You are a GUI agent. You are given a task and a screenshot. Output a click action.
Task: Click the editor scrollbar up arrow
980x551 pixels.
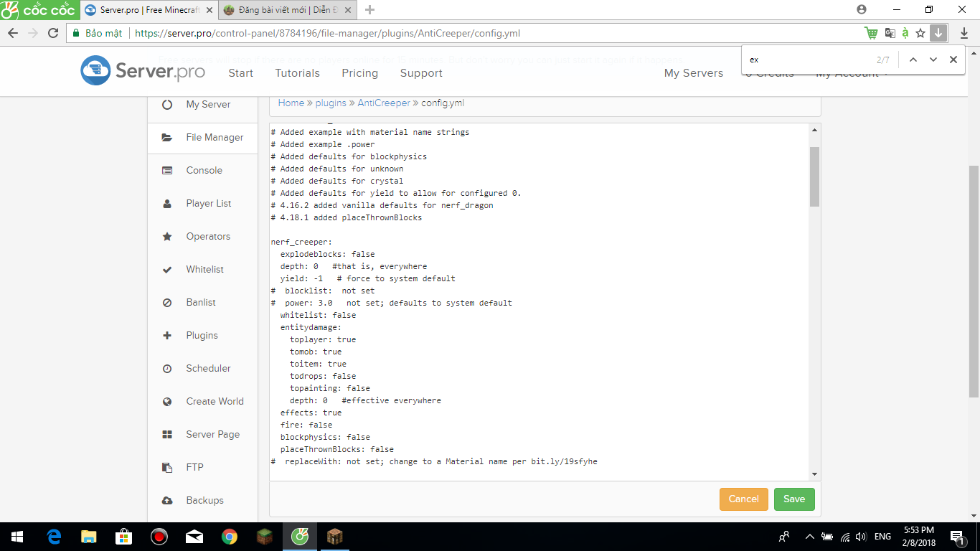tap(814, 130)
